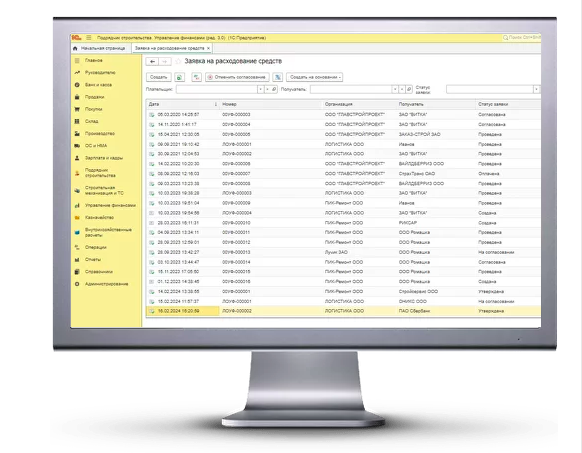Click Отменить согласование button
582x453 pixels.
click(237, 77)
